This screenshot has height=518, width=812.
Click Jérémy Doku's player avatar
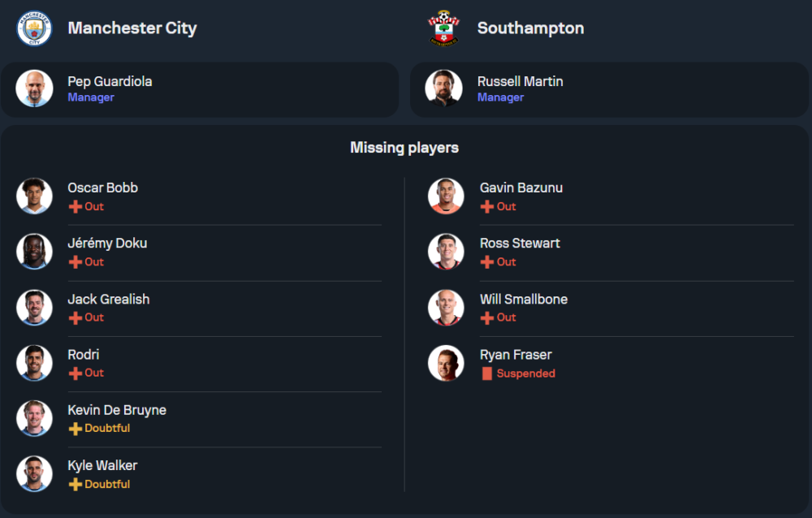(34, 251)
